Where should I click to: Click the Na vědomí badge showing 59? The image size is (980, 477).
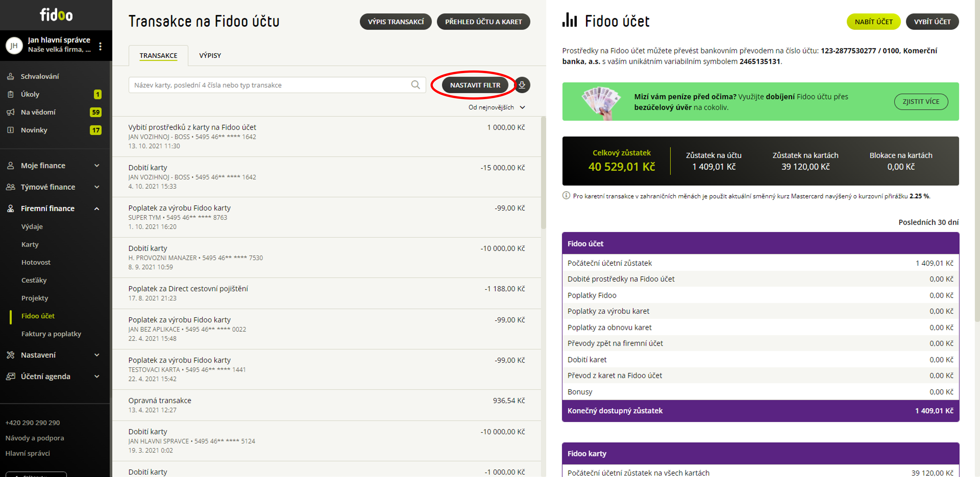[96, 112]
